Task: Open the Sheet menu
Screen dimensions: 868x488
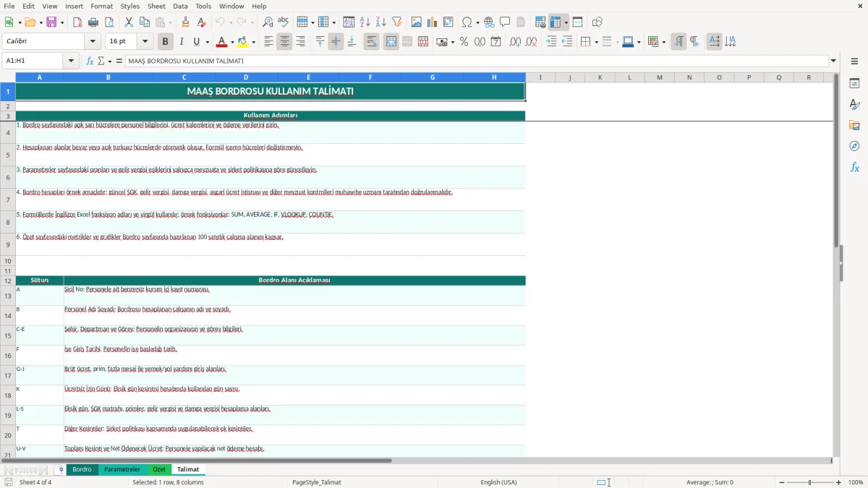Action: coord(156,6)
